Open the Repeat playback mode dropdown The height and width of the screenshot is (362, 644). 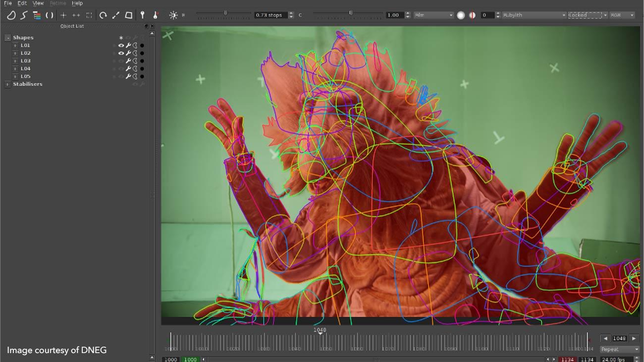point(619,349)
